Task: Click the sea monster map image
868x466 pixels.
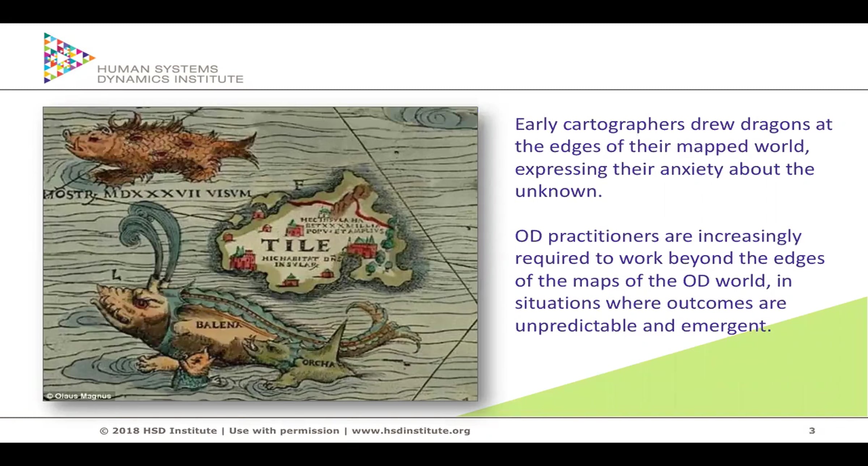Action: (x=260, y=254)
